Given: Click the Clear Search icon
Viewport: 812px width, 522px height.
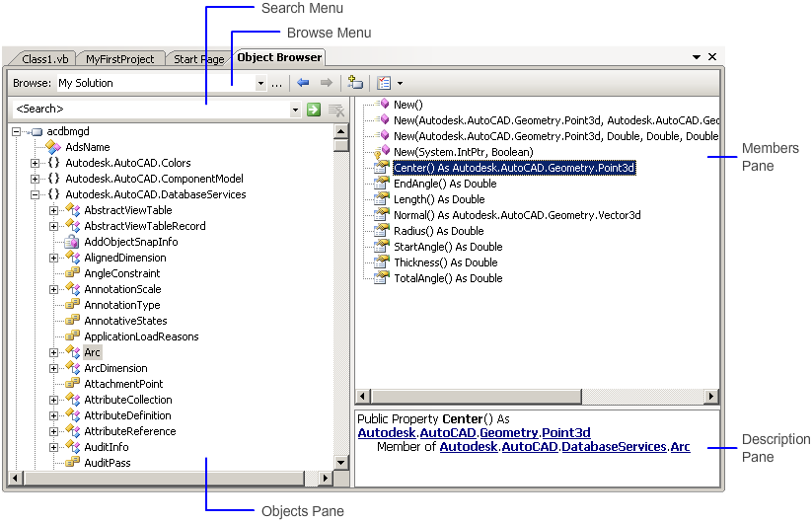Looking at the screenshot, I should (336, 110).
